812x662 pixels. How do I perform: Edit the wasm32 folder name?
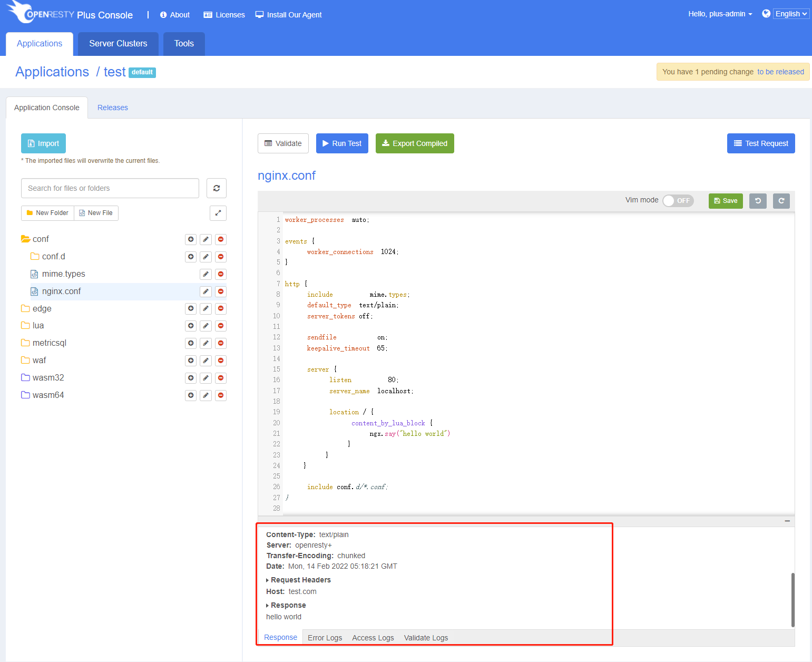click(206, 378)
